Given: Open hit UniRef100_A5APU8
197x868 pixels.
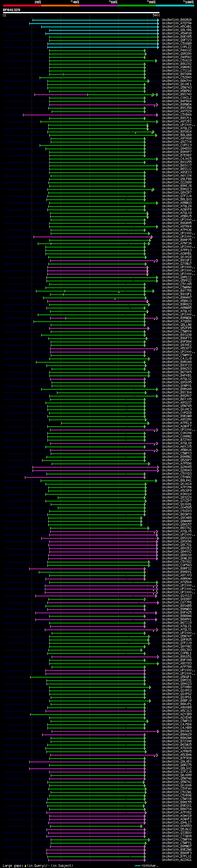Looking at the screenshot, I should tap(177, 33).
